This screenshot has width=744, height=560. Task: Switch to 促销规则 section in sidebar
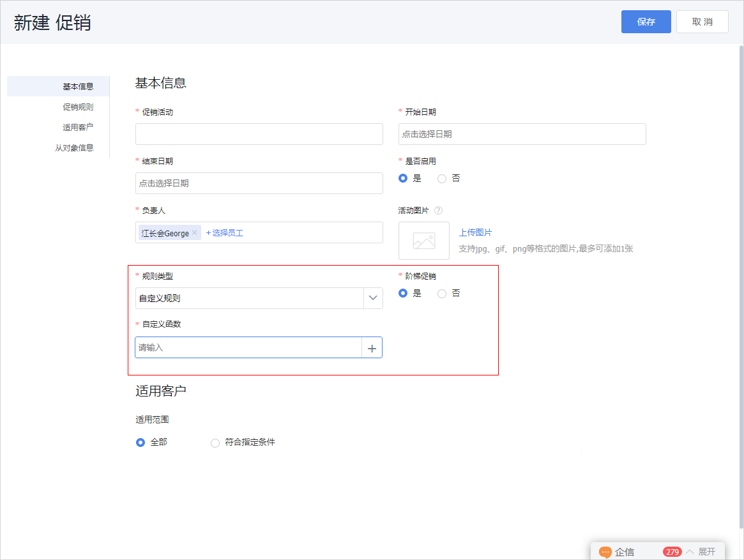[x=79, y=107]
